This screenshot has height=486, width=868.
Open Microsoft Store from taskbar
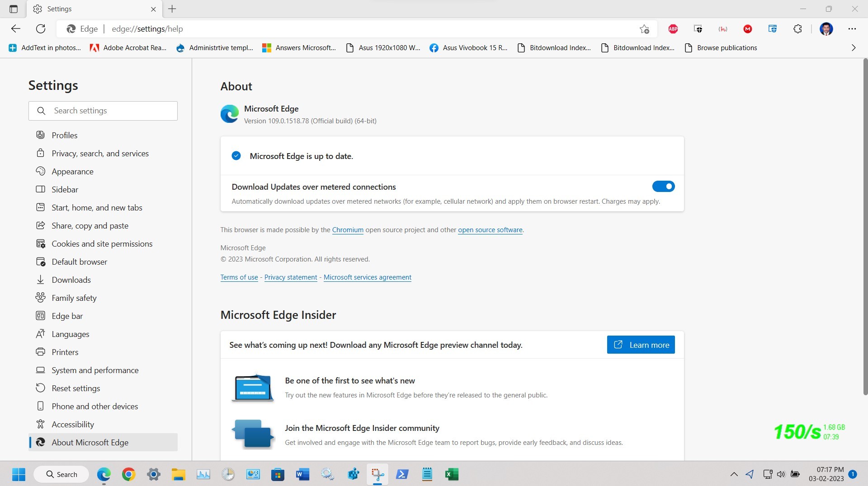pos(278,474)
